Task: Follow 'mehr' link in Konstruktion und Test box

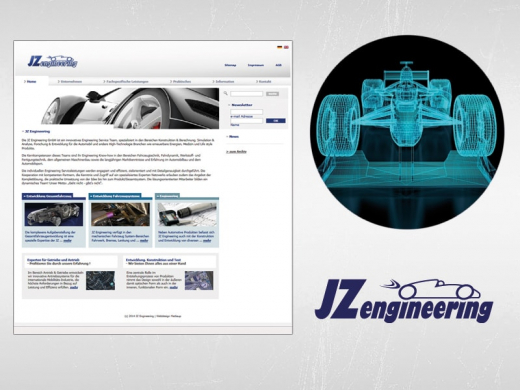Action: pyautogui.click(x=174, y=287)
